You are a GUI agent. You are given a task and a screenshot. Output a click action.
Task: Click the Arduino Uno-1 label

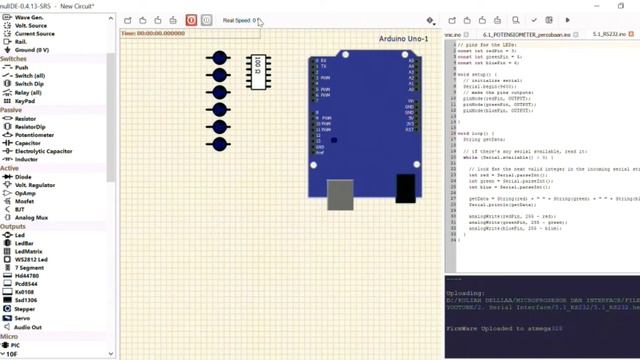[403, 39]
